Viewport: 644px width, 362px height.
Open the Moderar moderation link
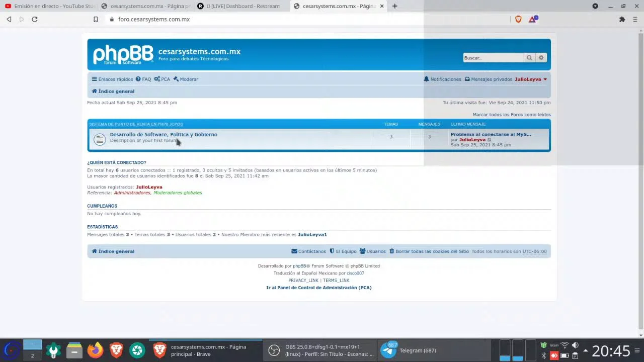tap(186, 79)
